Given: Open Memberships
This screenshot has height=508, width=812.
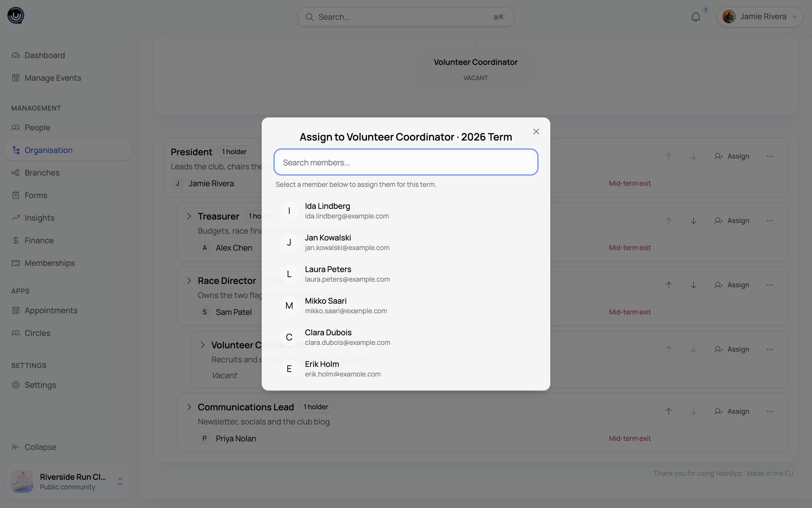Looking at the screenshot, I should pyautogui.click(x=67, y=263).
